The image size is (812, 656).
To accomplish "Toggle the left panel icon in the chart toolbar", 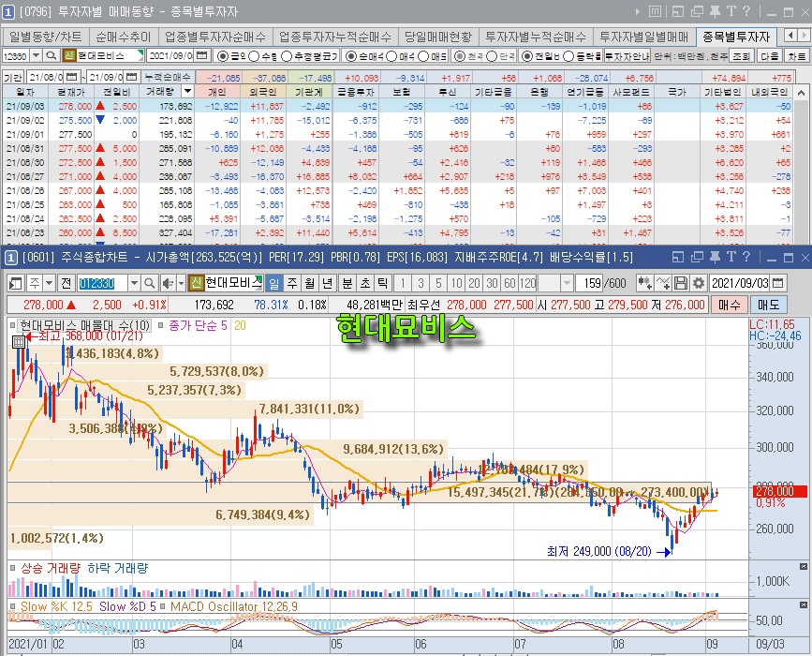I will click(x=16, y=283).
